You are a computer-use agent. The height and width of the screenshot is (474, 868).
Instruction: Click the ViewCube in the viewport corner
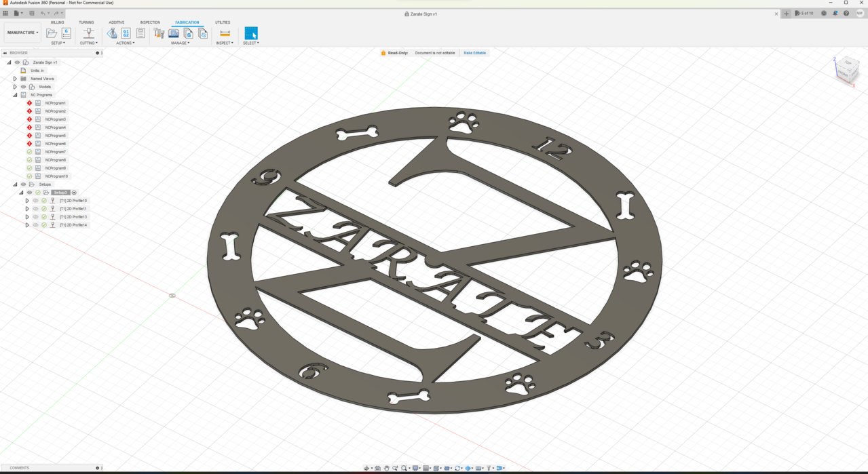pos(846,68)
